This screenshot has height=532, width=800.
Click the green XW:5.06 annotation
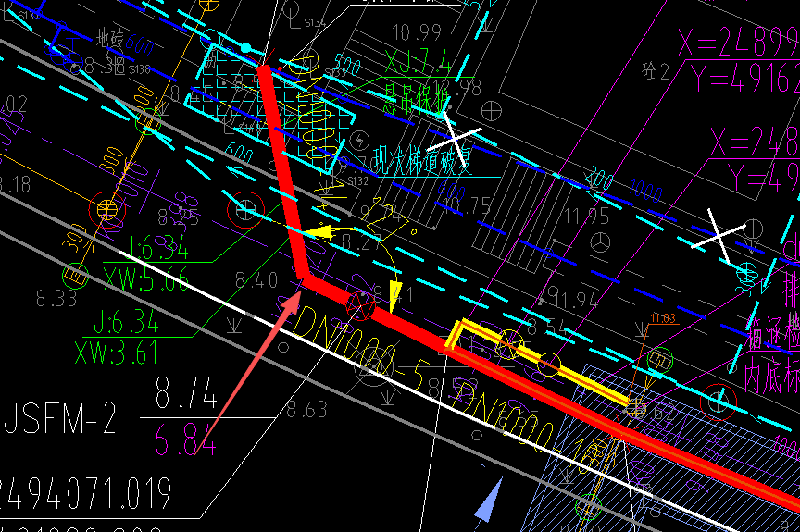pos(146,278)
